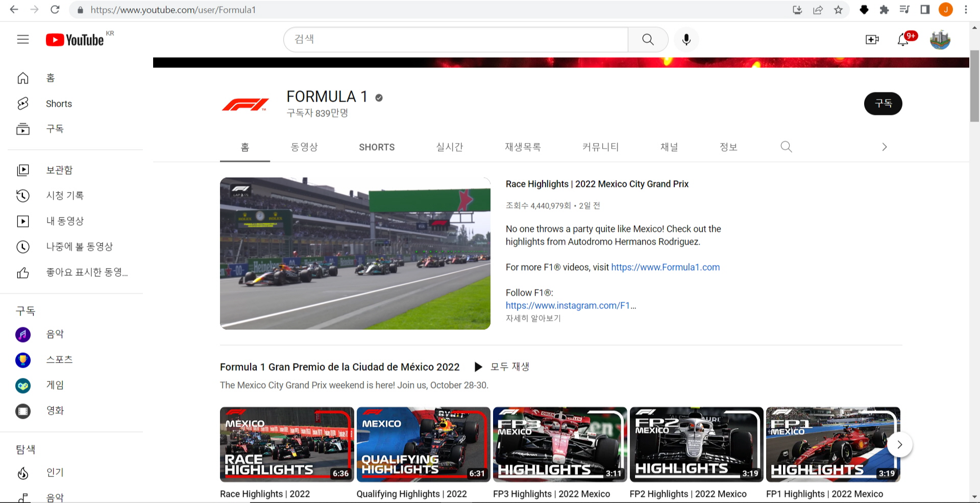The image size is (980, 503).
Task: Open the Formula1.com link
Action: tap(665, 267)
